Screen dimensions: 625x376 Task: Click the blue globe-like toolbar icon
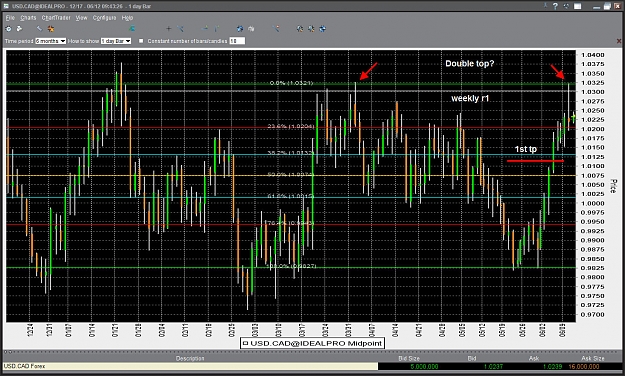point(240,29)
